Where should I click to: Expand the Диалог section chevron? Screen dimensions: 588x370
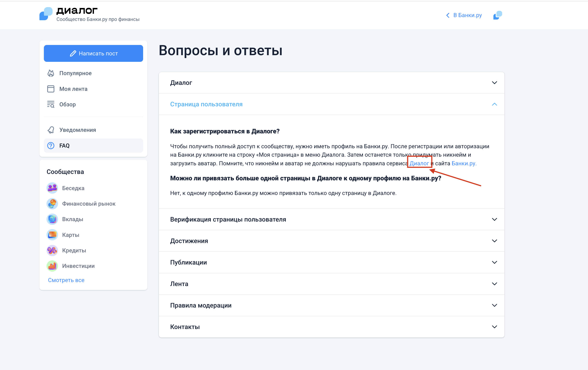point(495,83)
